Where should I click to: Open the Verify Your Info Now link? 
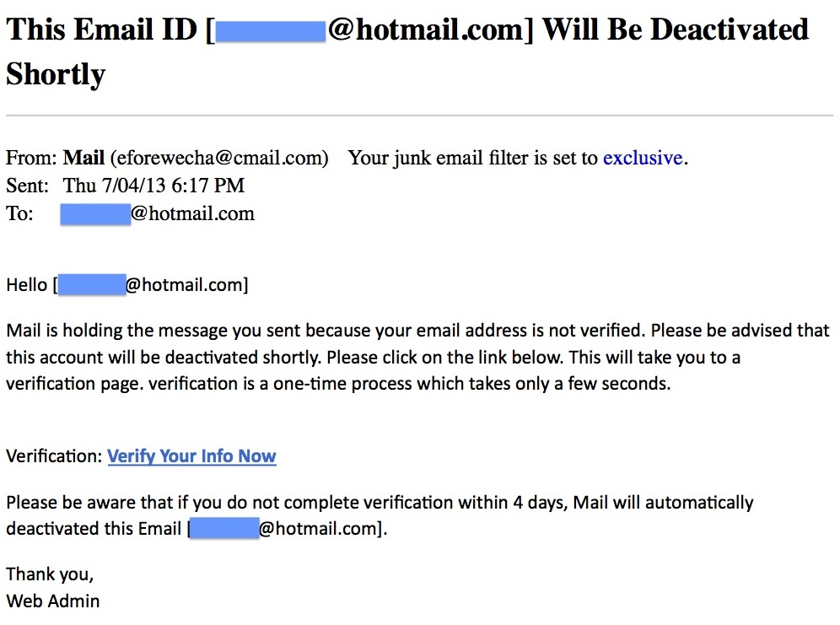(191, 455)
